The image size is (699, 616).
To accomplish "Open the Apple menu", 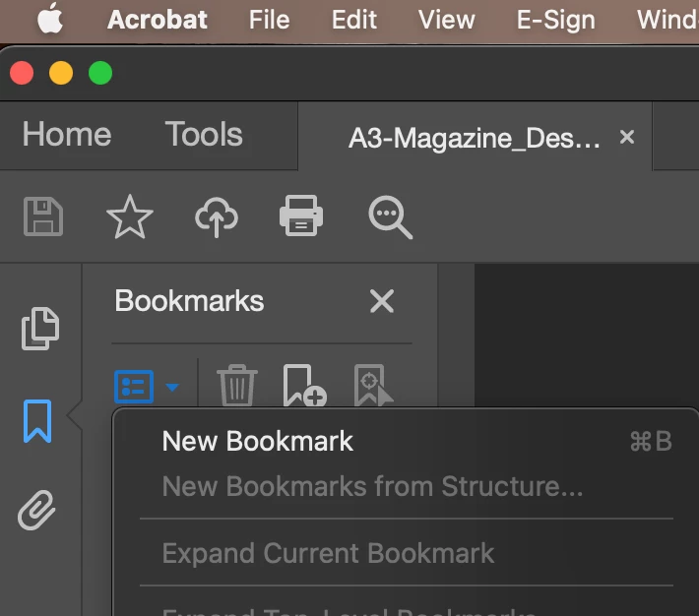I will 50,19.
